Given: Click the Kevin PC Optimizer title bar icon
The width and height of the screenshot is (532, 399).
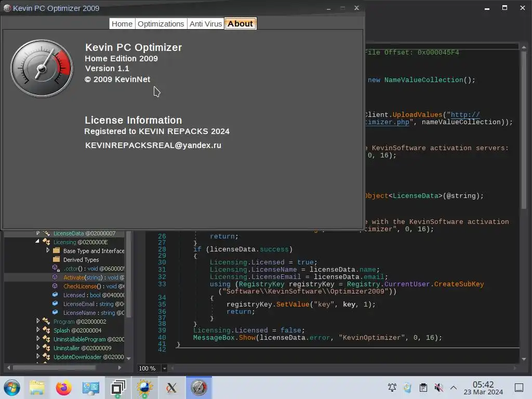Looking at the screenshot, I should coord(7,8).
